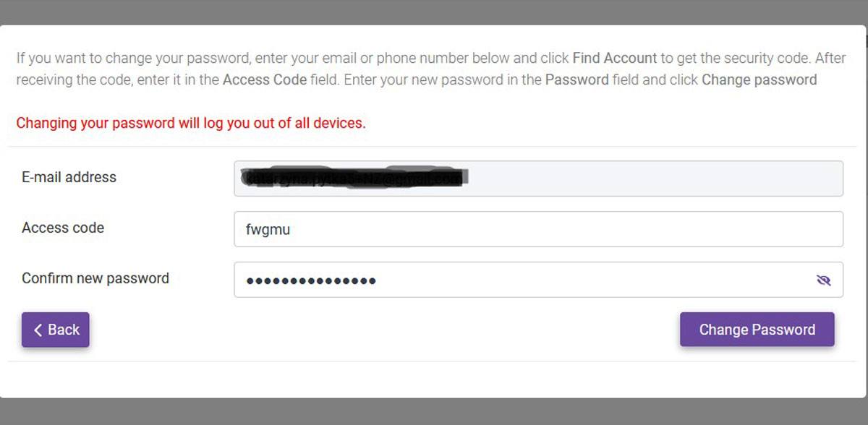The image size is (868, 425).
Task: Click the left chevron icon inside Back
Action: click(38, 330)
